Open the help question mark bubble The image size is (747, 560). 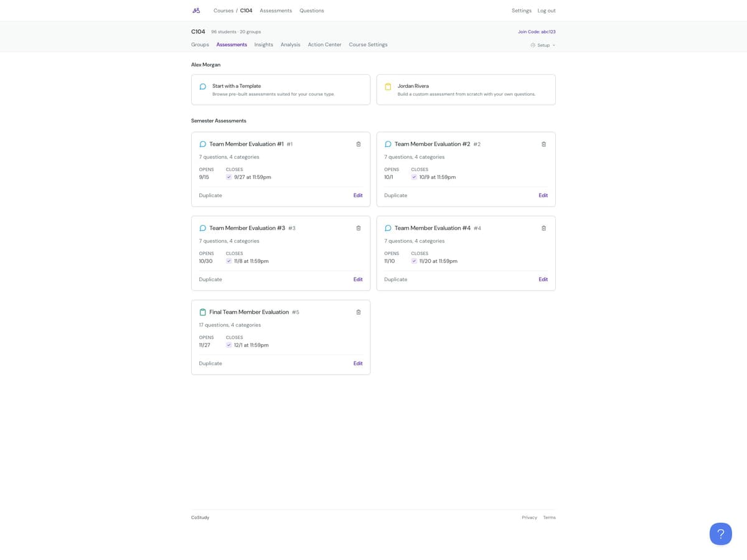tap(720, 533)
